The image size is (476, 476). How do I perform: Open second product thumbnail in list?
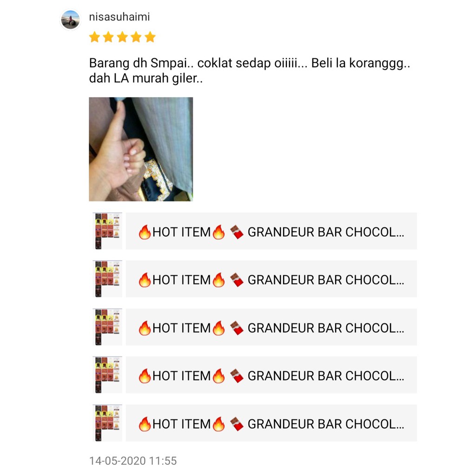tap(107, 279)
